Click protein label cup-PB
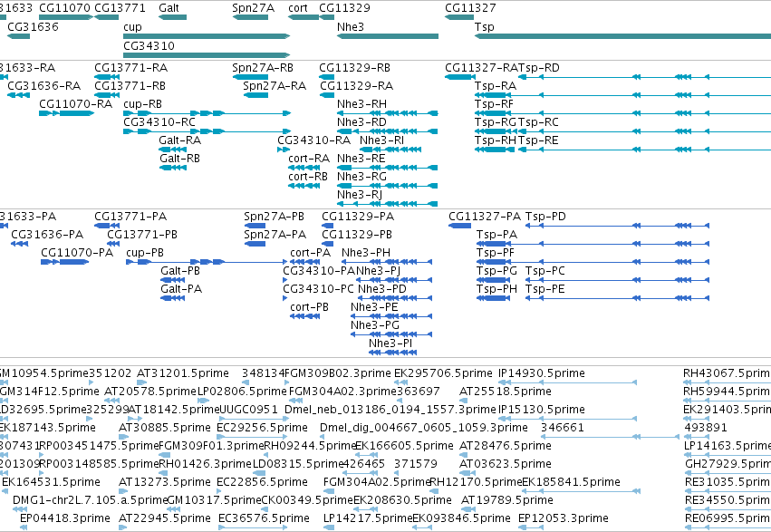 (145, 253)
